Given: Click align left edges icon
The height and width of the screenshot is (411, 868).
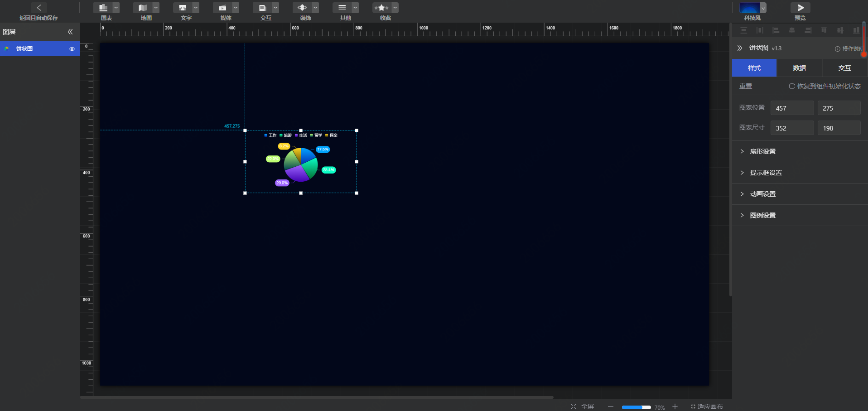Looking at the screenshot, I should point(776,30).
